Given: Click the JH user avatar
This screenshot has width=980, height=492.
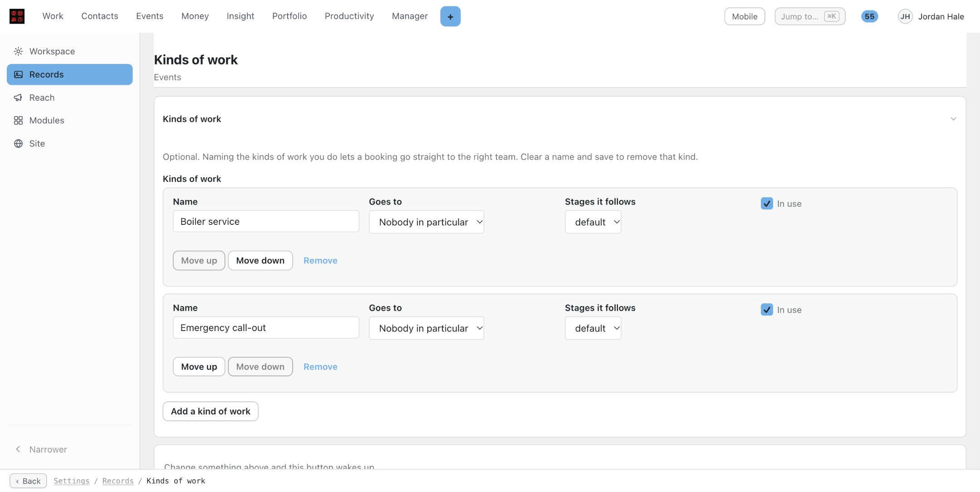Looking at the screenshot, I should point(905,16).
